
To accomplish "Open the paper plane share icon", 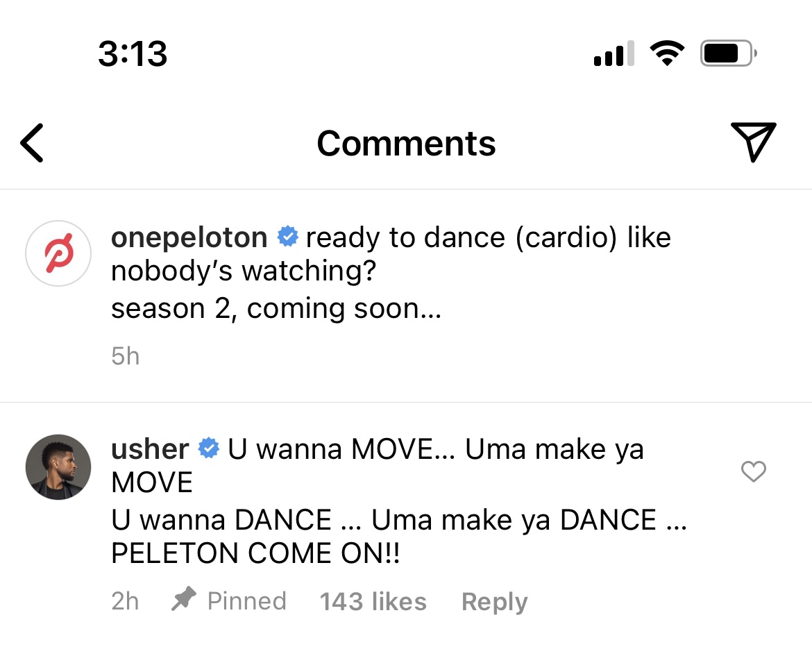I will 753,142.
